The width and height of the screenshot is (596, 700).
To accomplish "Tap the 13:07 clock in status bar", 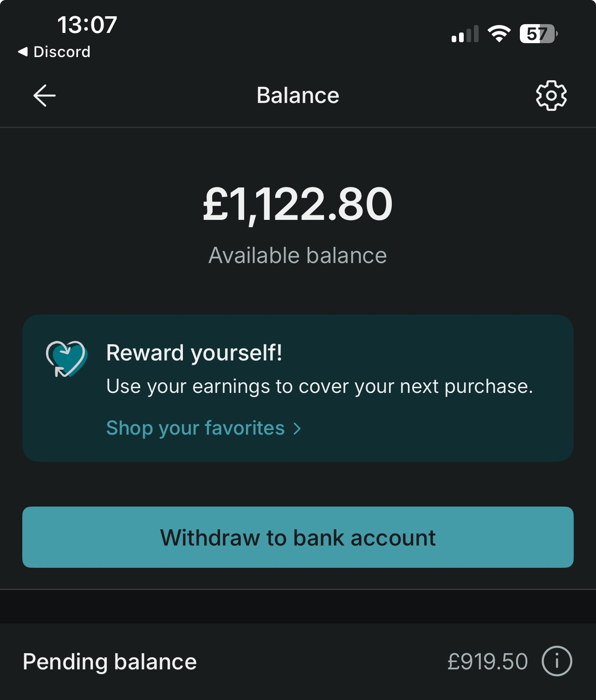I will pyautogui.click(x=87, y=25).
